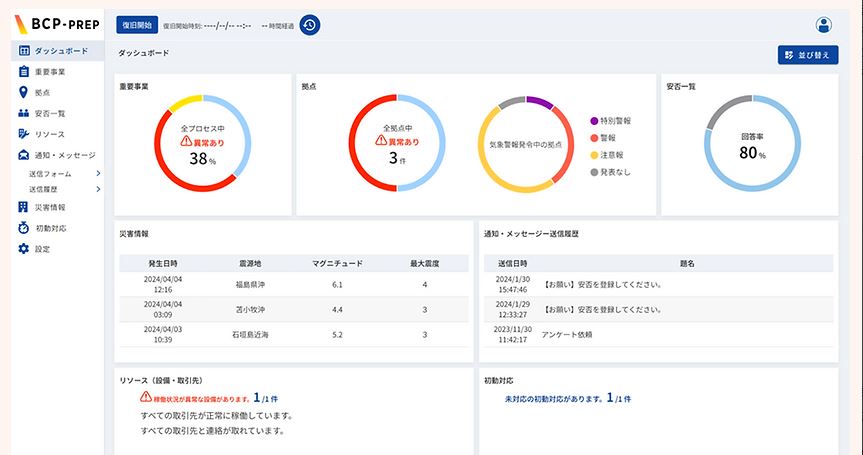Screen dimensions: 863x455
Task: Select the 福島県沖 earthquake row
Action: pos(292,284)
